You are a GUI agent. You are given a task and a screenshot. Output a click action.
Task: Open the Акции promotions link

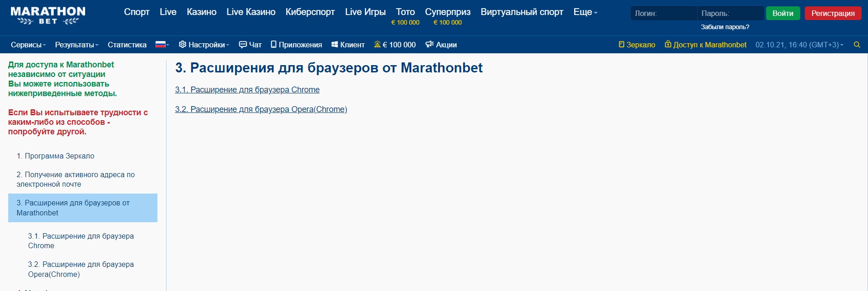(x=441, y=45)
